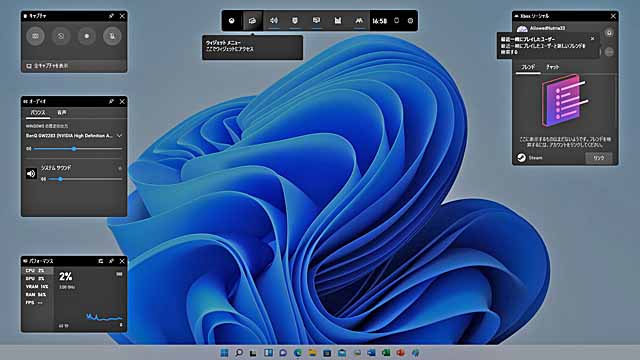Mute System Sounds speaker icon
Viewport: 640px width, 360px height.
click(31, 174)
